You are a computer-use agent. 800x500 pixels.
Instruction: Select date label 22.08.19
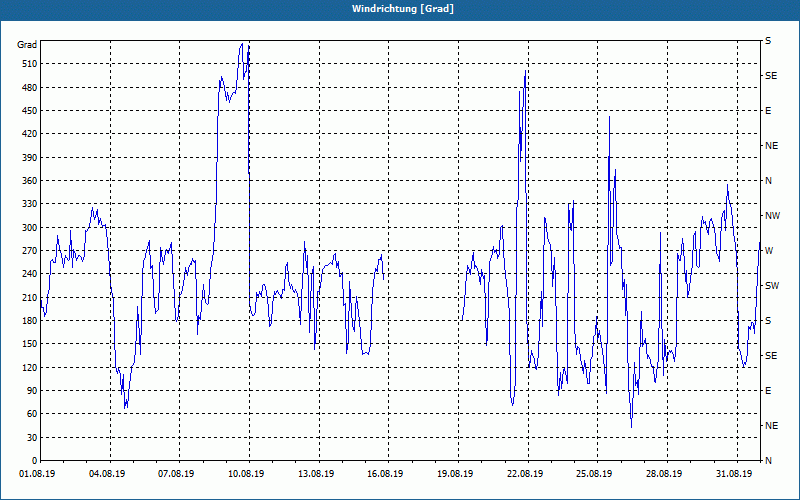pos(525,474)
